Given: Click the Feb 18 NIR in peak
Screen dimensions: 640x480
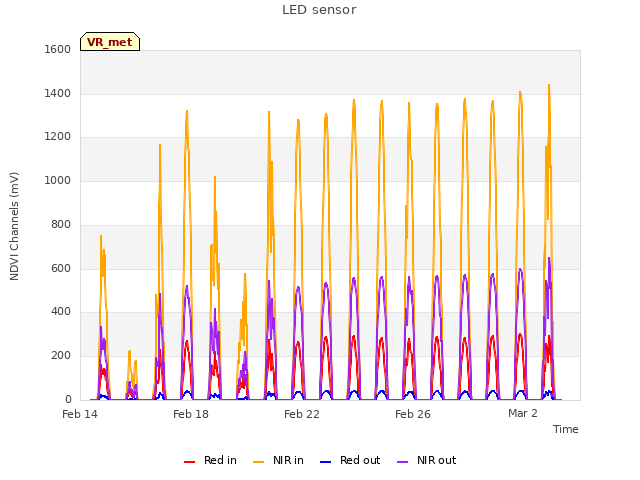Looking at the screenshot, I should tap(187, 111).
